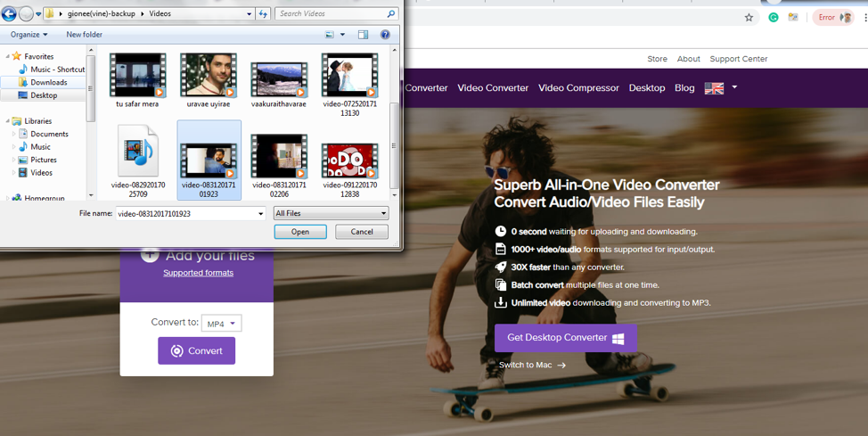The height and width of the screenshot is (436, 868).
Task: Open Video Converter nav menu item
Action: click(x=493, y=88)
